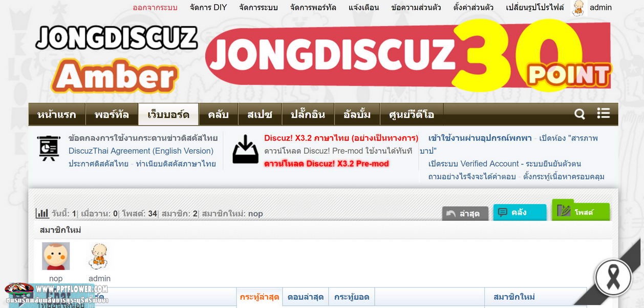Image resolution: width=644 pixels, height=308 pixels.
Task: Click the presentation board announcement icon
Action: point(49,149)
